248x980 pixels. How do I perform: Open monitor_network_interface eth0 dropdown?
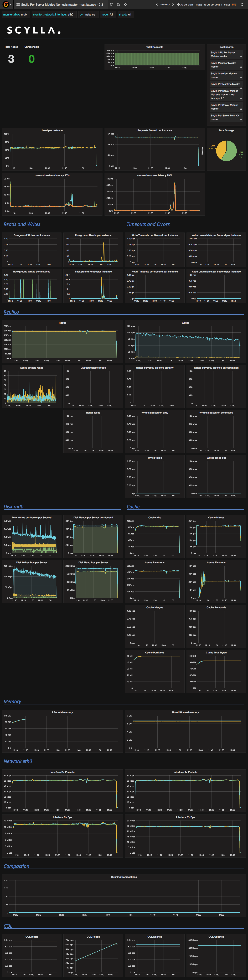click(x=71, y=14)
